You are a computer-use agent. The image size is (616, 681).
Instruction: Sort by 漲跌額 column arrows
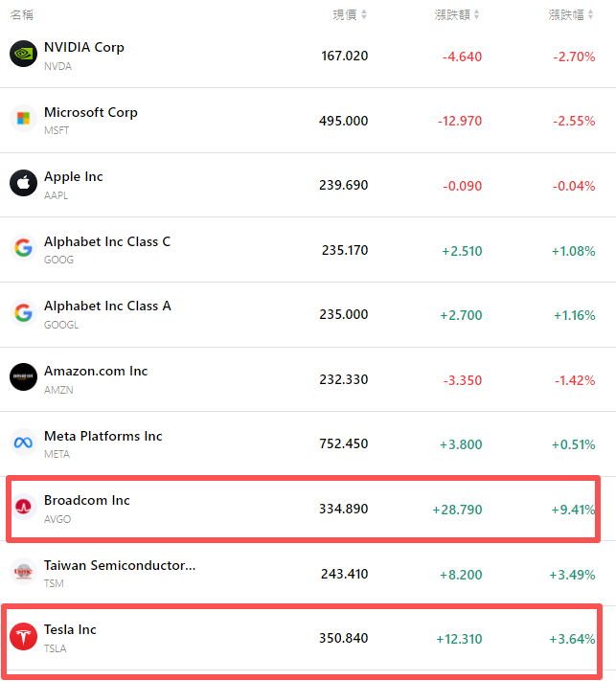click(x=477, y=14)
